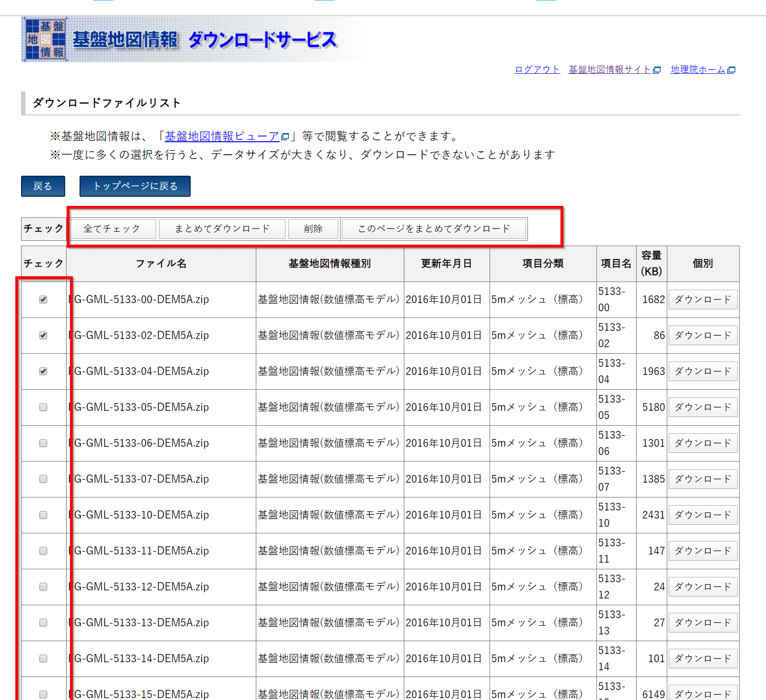The width and height of the screenshot is (766, 700).
Task: Download the 5133-06 file individually
Action: (x=703, y=443)
